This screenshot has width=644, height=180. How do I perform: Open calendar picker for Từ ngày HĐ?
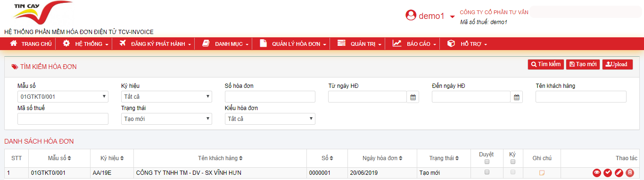click(413, 97)
